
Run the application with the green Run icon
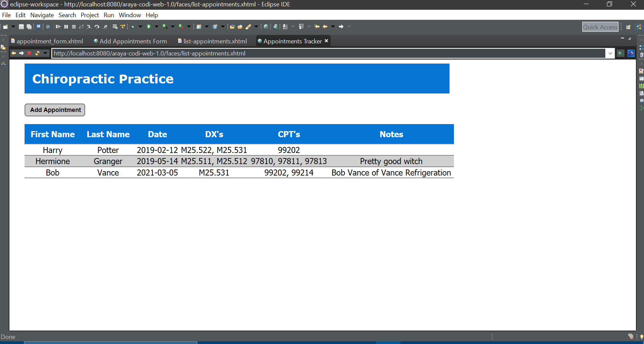(149, 26)
